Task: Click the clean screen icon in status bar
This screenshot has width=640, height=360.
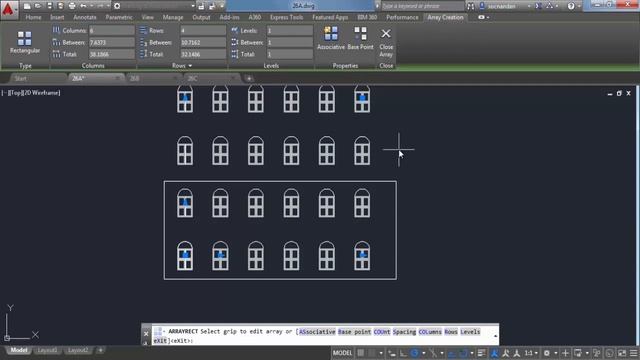Action: tap(622, 353)
